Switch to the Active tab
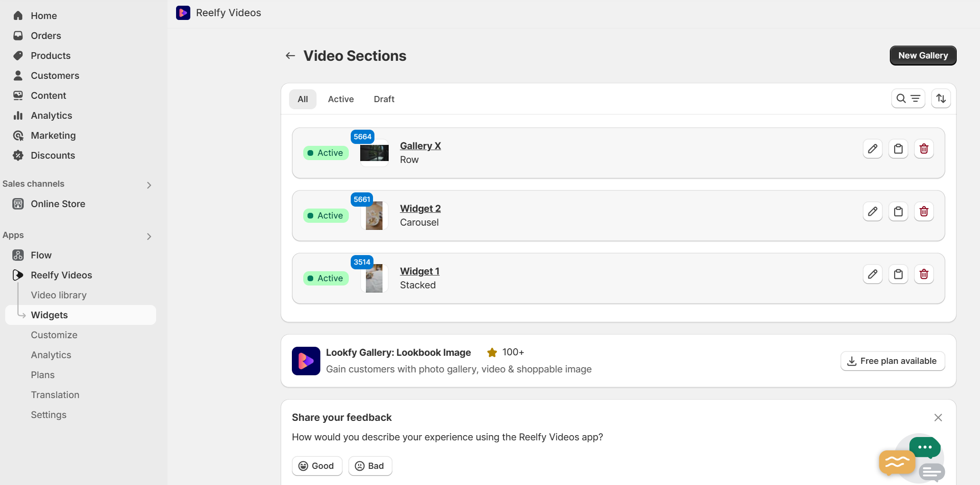The width and height of the screenshot is (980, 485). pyautogui.click(x=341, y=99)
